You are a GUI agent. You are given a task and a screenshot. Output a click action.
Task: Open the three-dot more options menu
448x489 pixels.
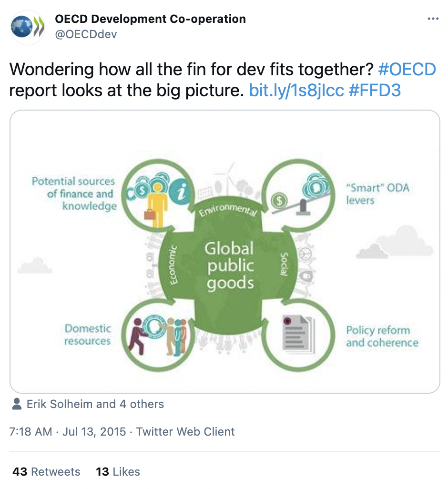(433, 19)
